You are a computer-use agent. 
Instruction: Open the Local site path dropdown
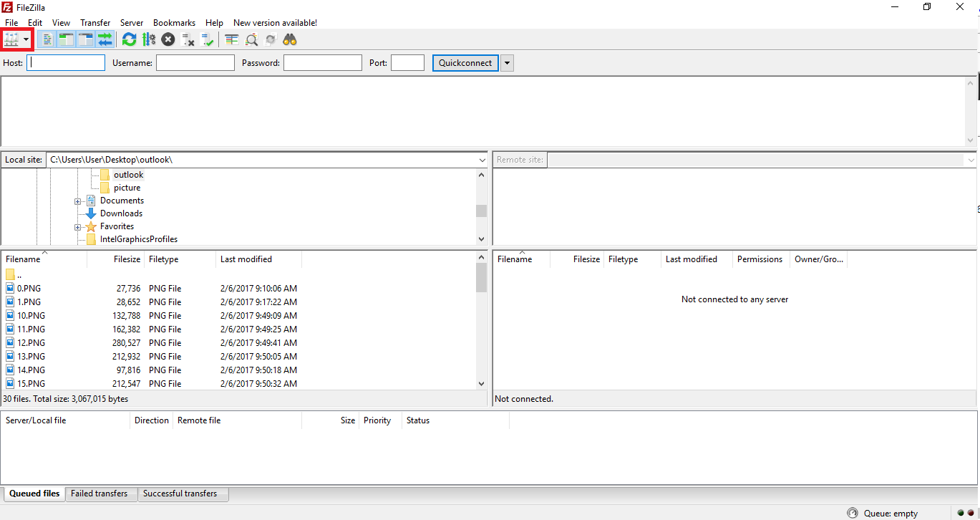482,160
